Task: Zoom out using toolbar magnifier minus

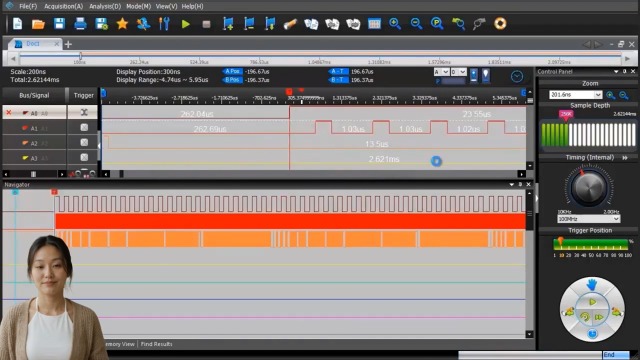Action: 416,24
